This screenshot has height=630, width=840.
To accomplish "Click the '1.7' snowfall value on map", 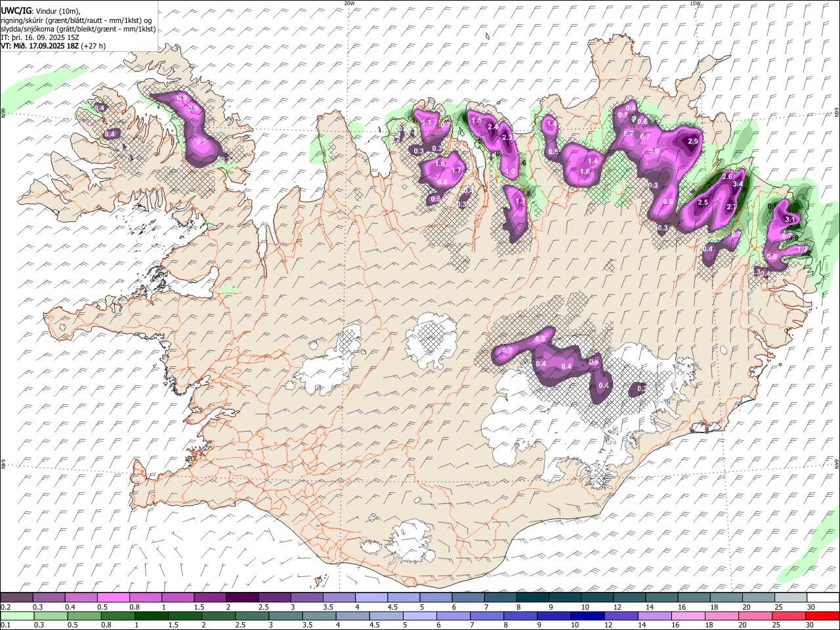I will (457, 170).
